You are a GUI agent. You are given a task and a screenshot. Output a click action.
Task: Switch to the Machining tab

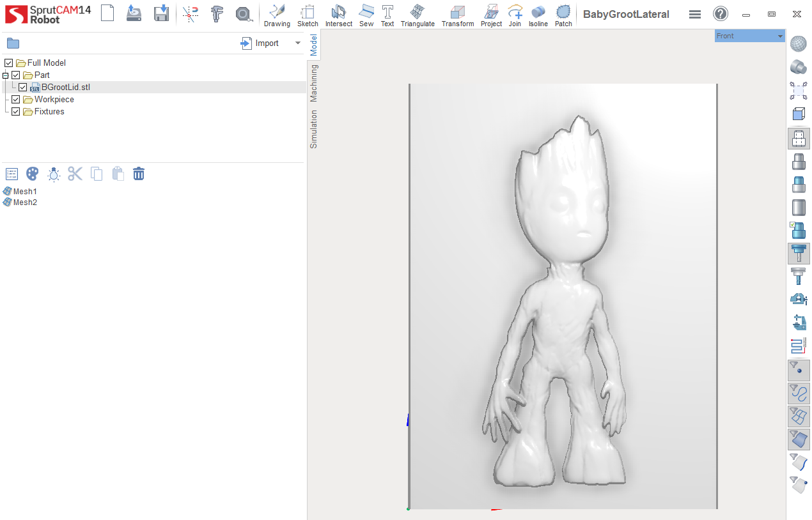click(x=314, y=83)
